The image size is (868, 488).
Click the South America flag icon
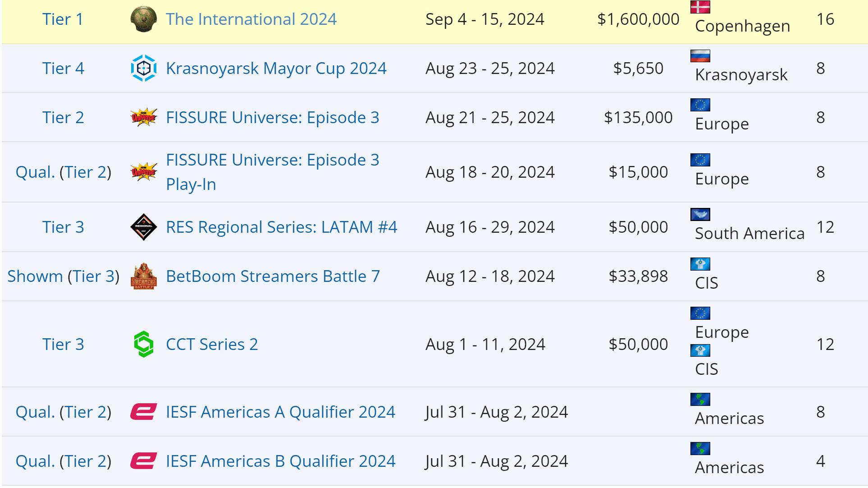point(700,214)
